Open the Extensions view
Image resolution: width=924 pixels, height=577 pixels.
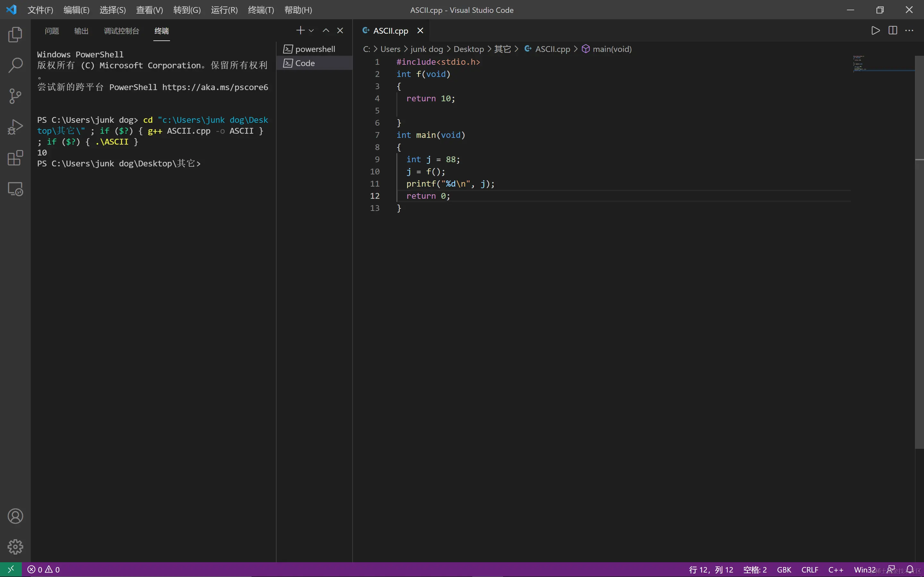tap(15, 158)
